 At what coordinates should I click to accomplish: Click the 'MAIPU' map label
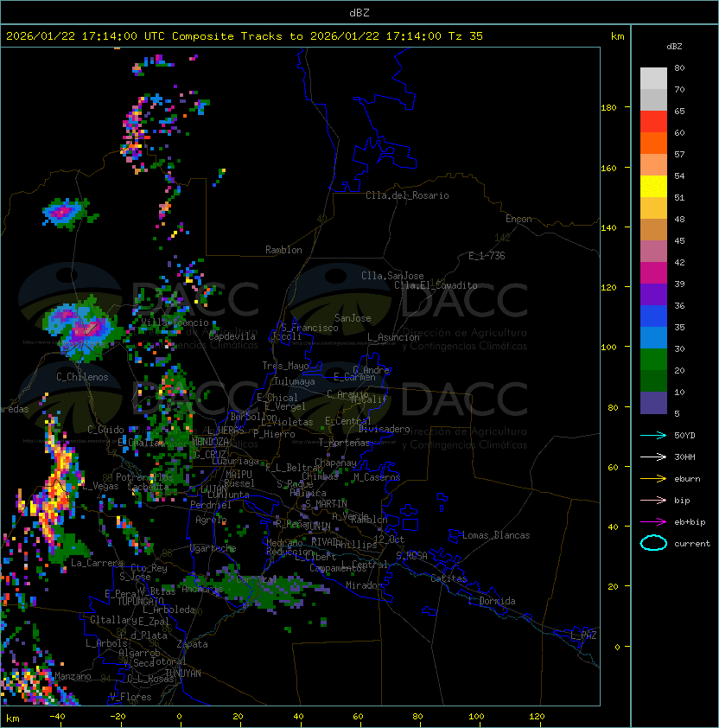[239, 475]
